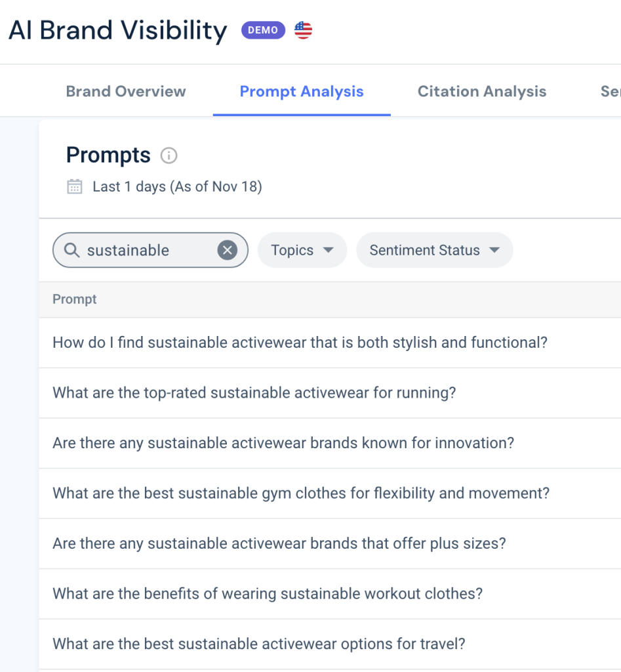Open the Topics filter dropdown
Viewport: 621px width, 672px height.
[302, 250]
